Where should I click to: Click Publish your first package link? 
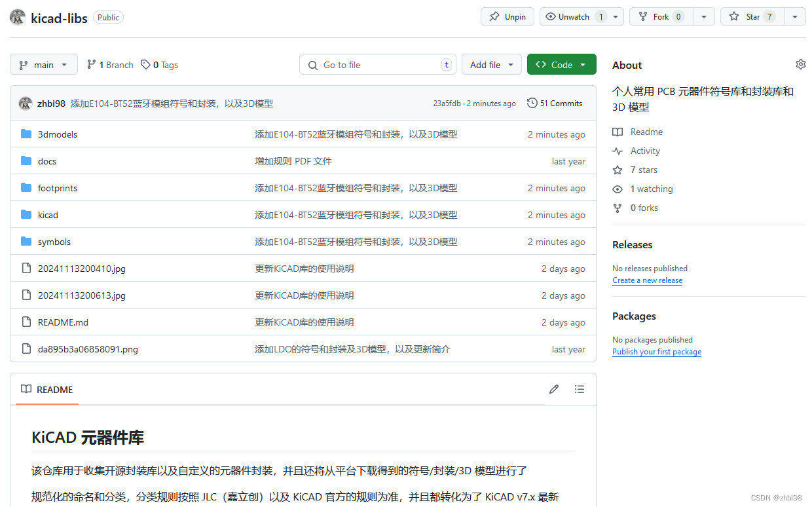(656, 352)
